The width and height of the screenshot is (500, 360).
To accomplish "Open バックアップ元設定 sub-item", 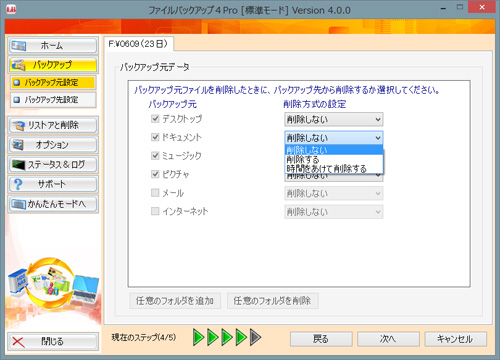I will coord(53,82).
